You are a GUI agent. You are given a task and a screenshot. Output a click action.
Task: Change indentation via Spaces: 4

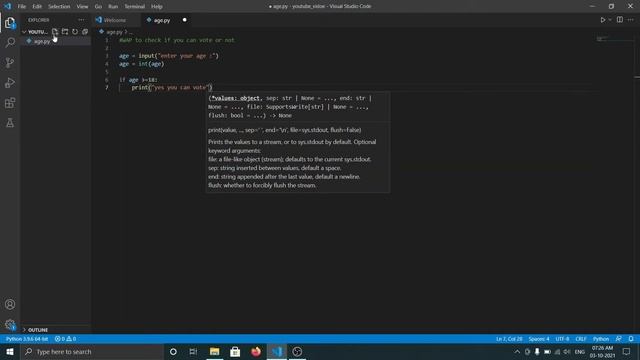pos(539,339)
